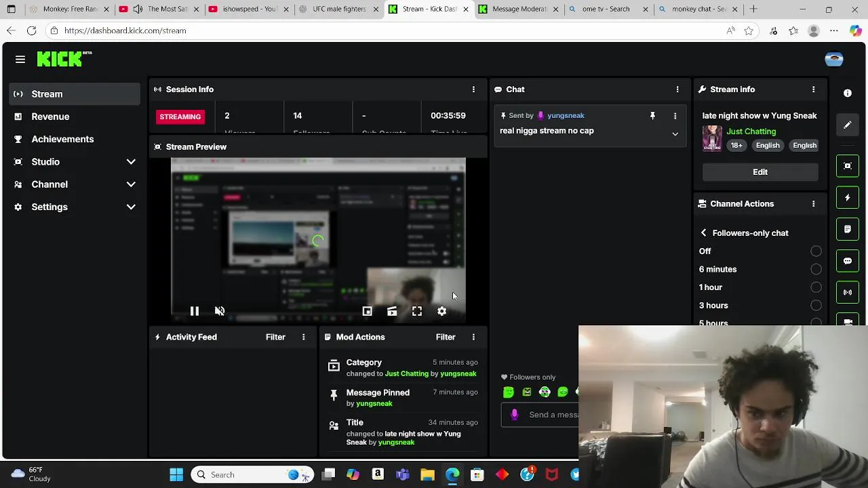
Task: Open a new browser tab with plus button
Action: 753,9
